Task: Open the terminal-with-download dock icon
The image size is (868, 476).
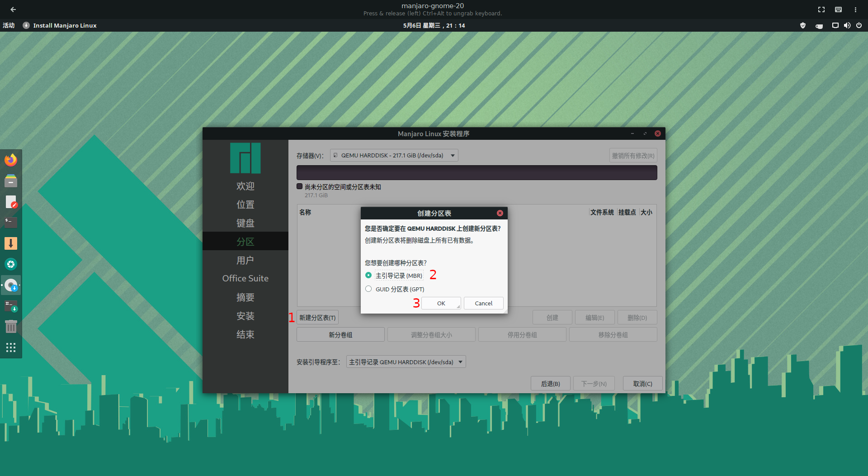Action: 11,306
